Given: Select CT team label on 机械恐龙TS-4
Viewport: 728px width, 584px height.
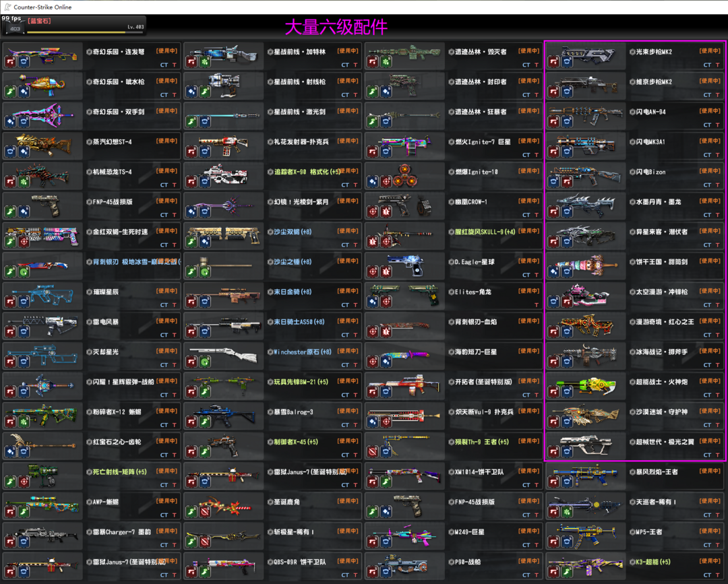Looking at the screenshot, I should (x=164, y=185).
